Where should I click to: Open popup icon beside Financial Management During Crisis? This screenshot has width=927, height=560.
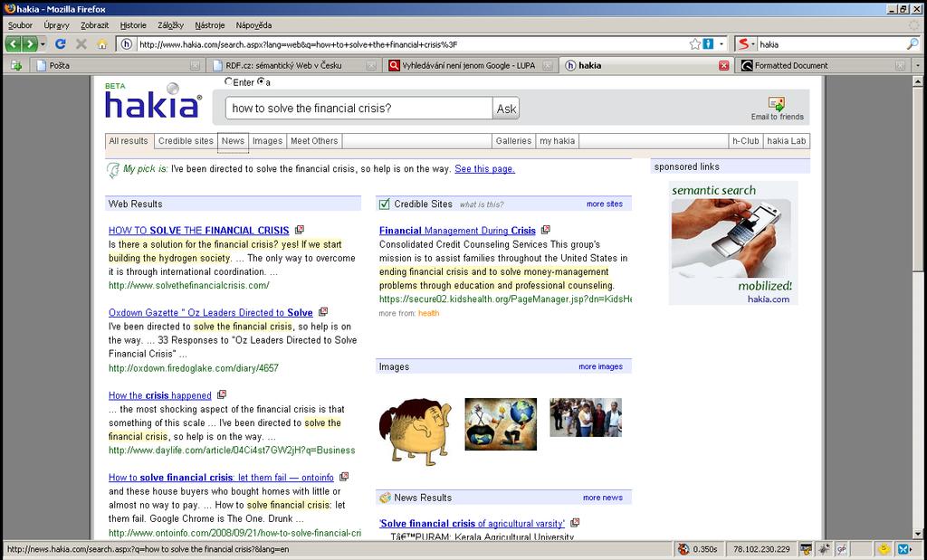[x=546, y=229]
